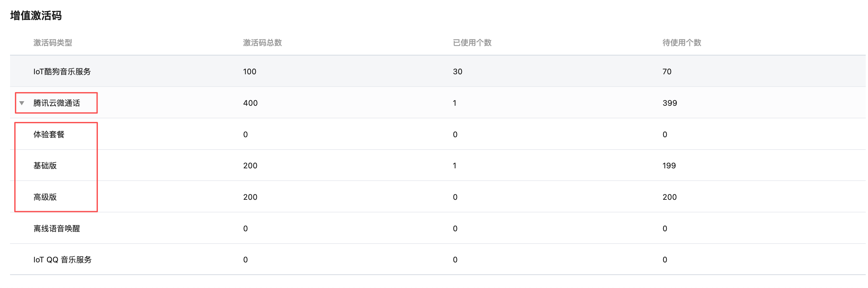Select the 体验套餐 sub-row
The height and width of the screenshot is (288, 868).
point(49,134)
